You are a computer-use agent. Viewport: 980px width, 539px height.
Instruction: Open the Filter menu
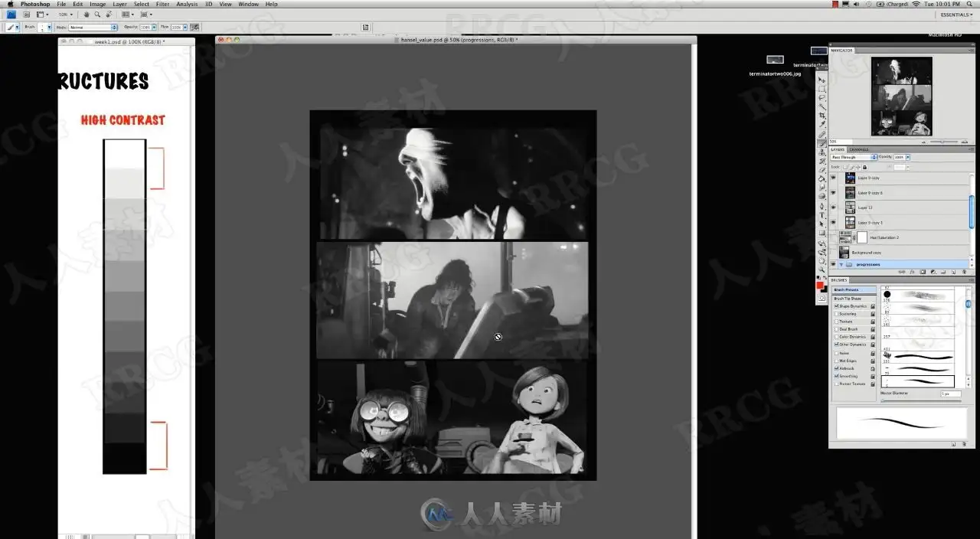pos(162,4)
